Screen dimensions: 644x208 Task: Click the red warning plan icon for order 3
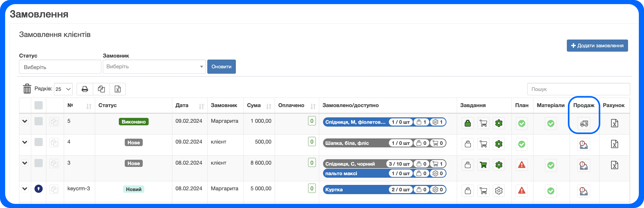click(x=522, y=165)
